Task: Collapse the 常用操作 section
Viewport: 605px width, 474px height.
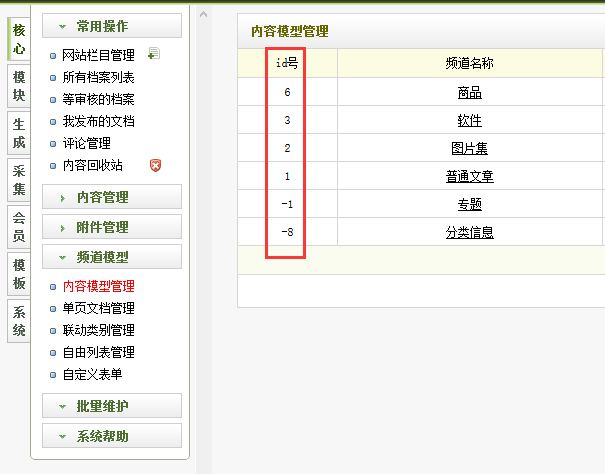Action: [112, 26]
